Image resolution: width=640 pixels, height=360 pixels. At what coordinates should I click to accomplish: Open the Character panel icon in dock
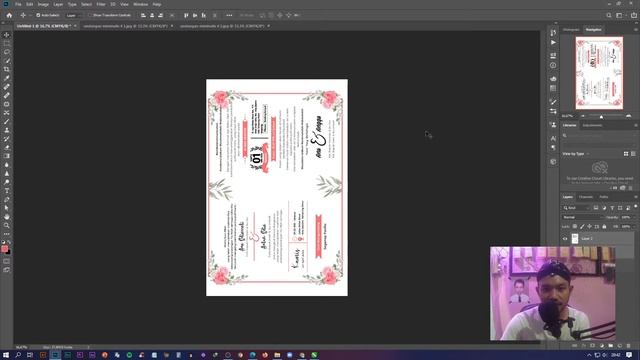click(553, 139)
